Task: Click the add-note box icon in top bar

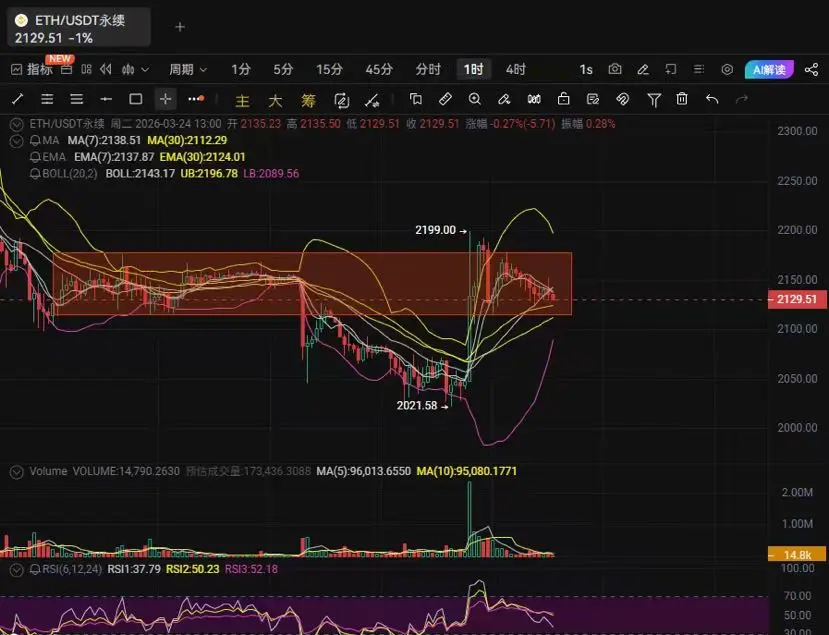Action: 671,69
